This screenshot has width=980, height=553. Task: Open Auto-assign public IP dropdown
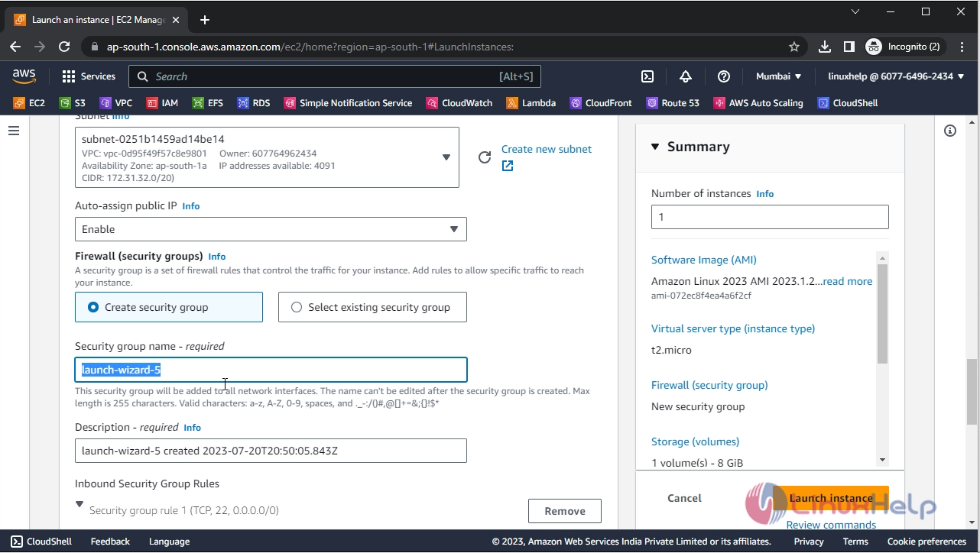(x=271, y=229)
